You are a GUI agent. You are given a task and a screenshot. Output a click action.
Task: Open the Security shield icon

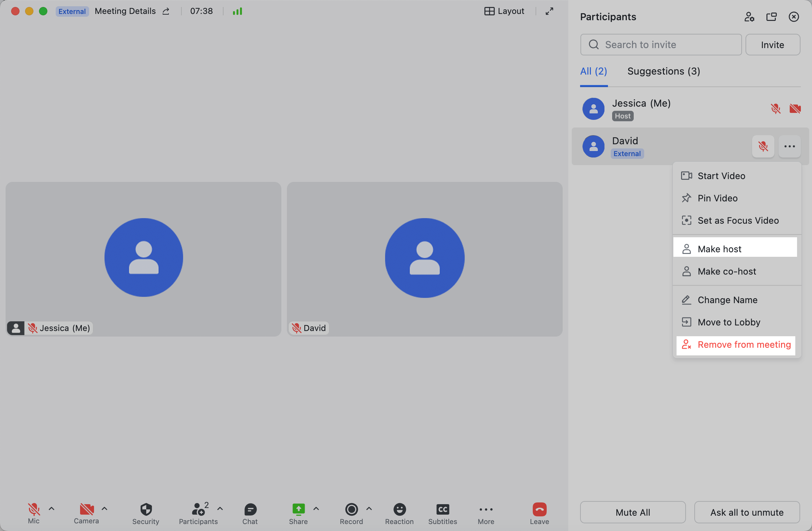[146, 510]
